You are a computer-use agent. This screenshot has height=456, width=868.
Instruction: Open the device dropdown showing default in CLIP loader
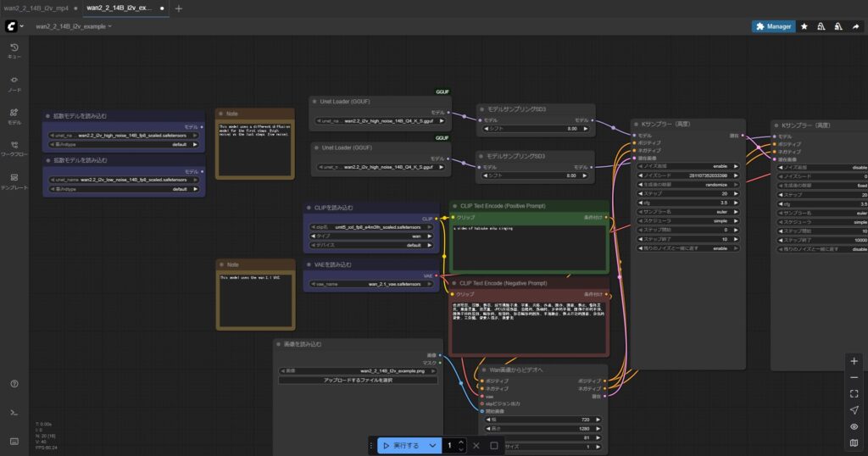pos(371,245)
